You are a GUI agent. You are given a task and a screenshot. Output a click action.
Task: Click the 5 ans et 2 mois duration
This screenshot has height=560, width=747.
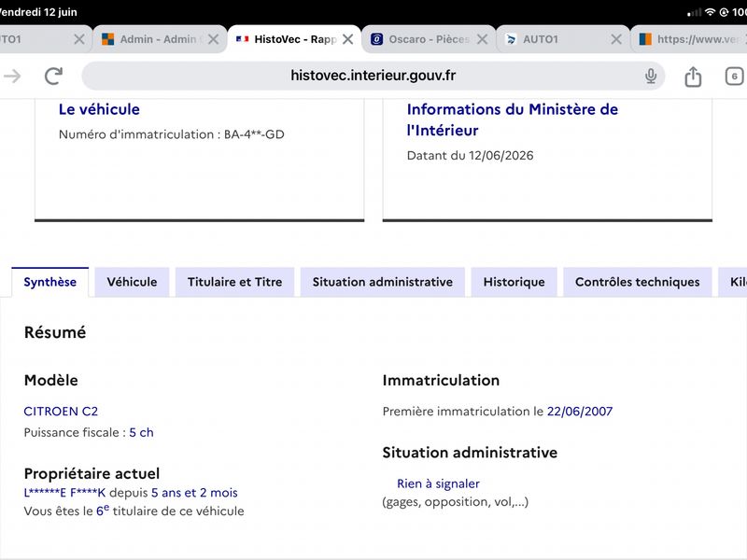tap(194, 493)
